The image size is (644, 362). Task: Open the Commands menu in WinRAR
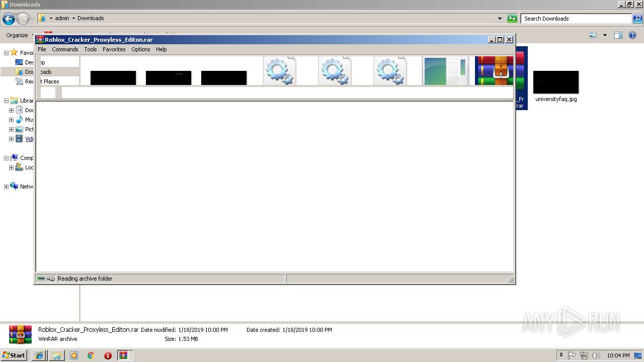coord(65,49)
